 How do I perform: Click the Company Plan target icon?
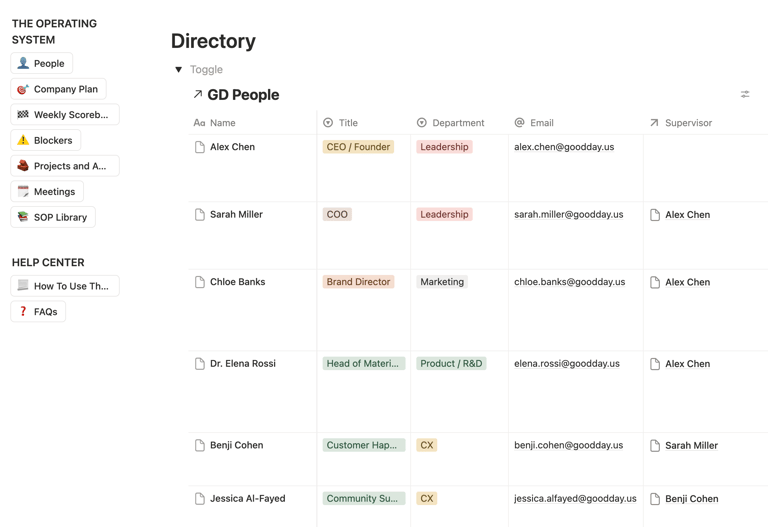pos(23,89)
